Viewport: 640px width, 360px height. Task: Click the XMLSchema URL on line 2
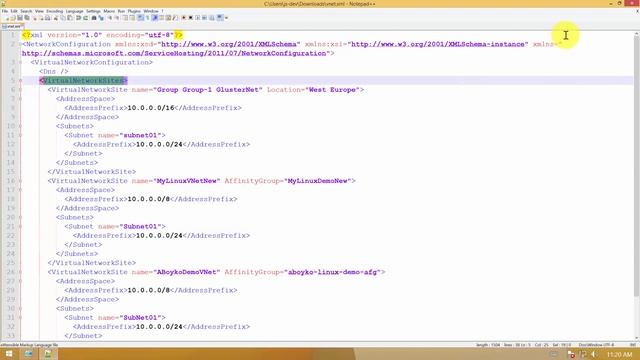(x=229, y=44)
